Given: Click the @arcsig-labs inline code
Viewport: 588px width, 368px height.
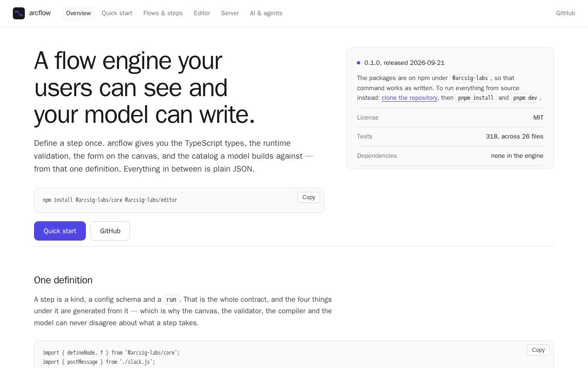Looking at the screenshot, I should [470, 78].
